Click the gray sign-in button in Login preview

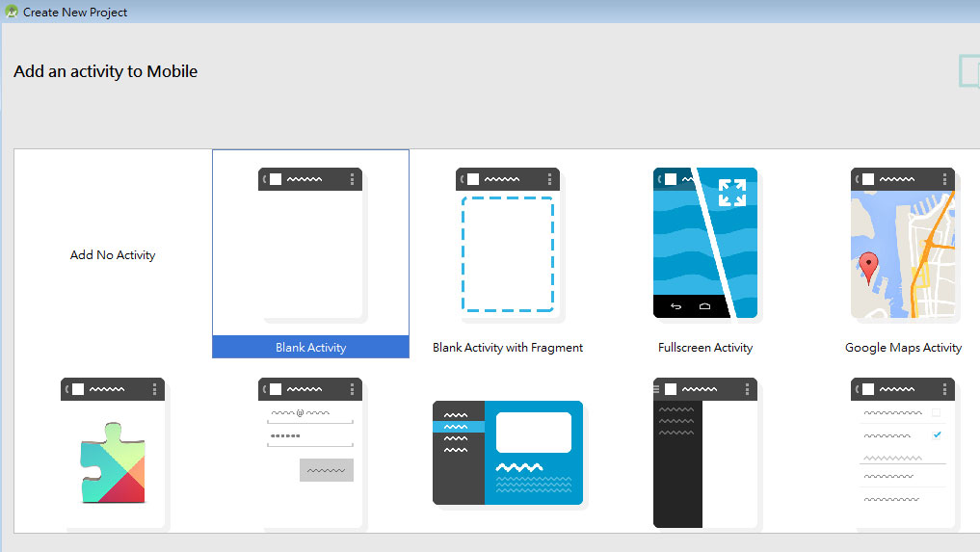click(326, 470)
